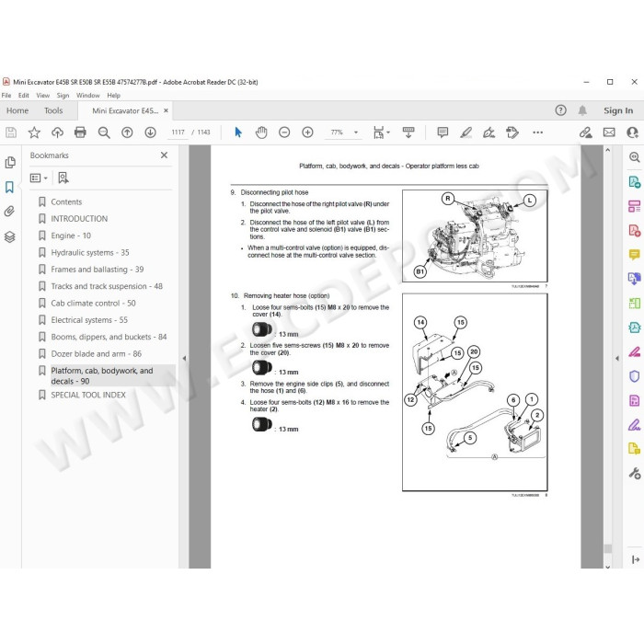Close the Bookmarks pane
This screenshot has height=644, width=644.
click(x=165, y=155)
